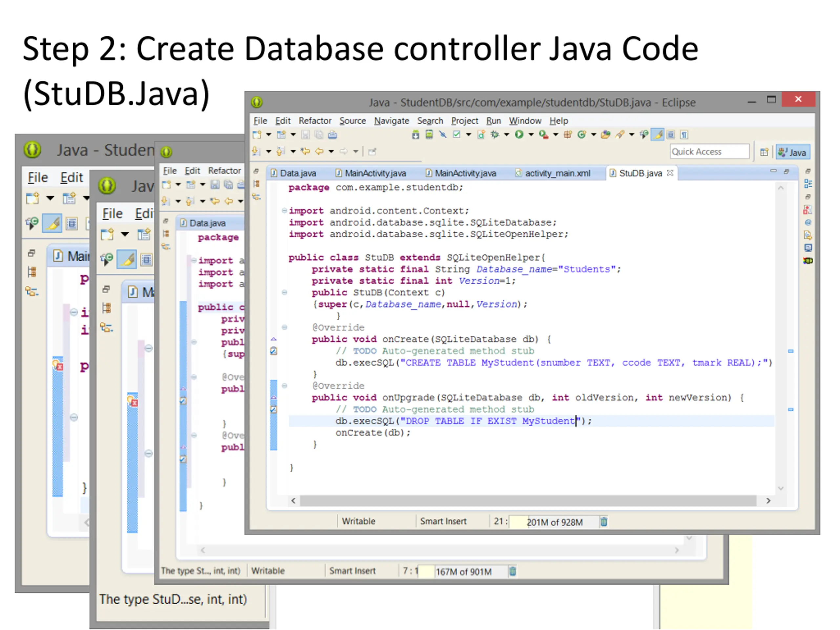Open the Project menu
The height and width of the screenshot is (630, 840).
click(464, 121)
